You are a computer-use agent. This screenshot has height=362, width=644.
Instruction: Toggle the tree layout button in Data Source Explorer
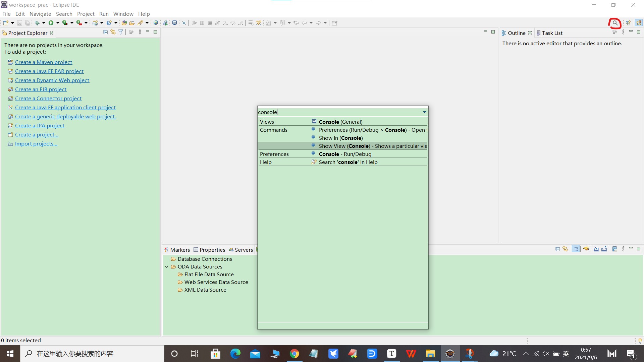(x=576, y=249)
